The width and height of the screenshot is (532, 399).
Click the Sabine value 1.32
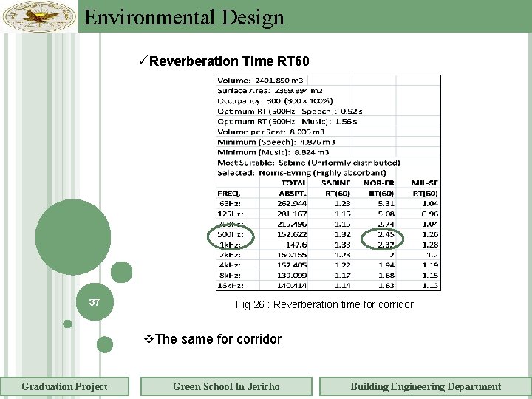[342, 234]
